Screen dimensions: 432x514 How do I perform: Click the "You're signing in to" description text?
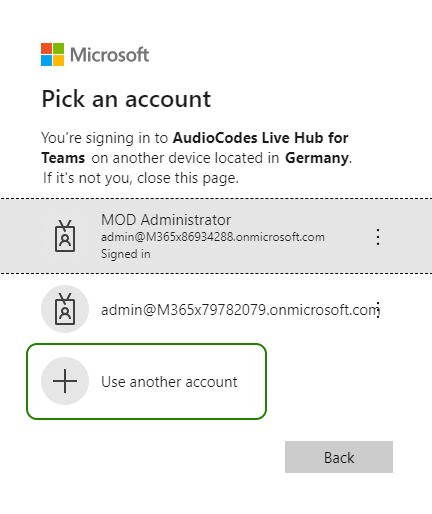[x=104, y=138]
